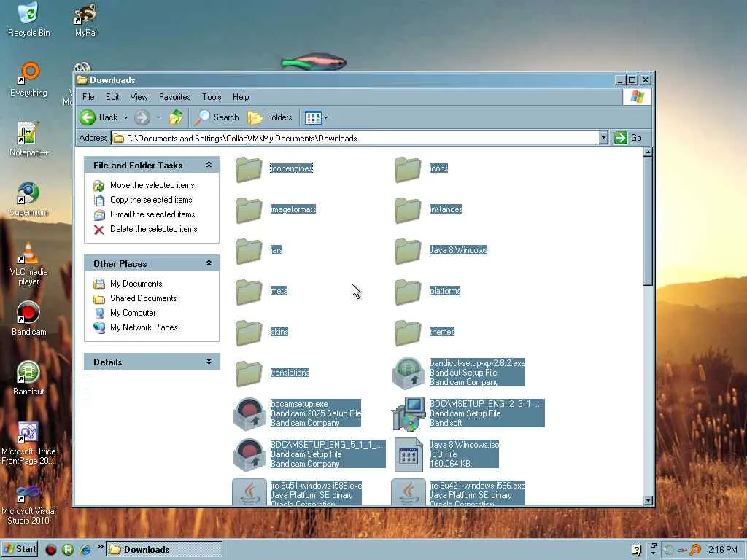The width and height of the screenshot is (747, 560).
Task: Click the scrollbar down arrow
Action: [x=648, y=500]
